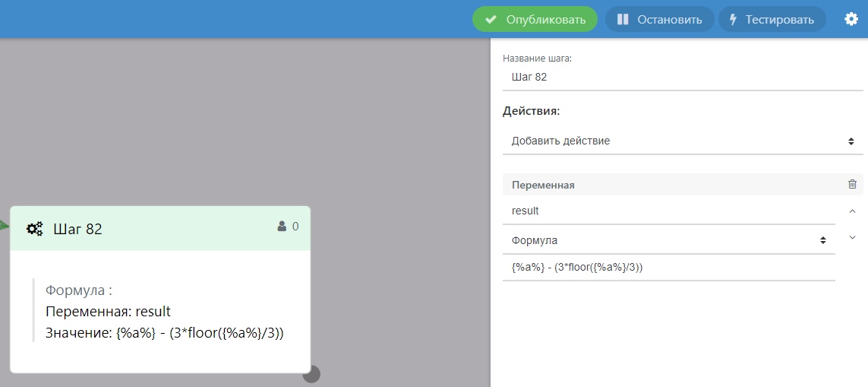Open settings via the gear icon
The height and width of the screenshot is (387, 868).
pyautogui.click(x=851, y=19)
